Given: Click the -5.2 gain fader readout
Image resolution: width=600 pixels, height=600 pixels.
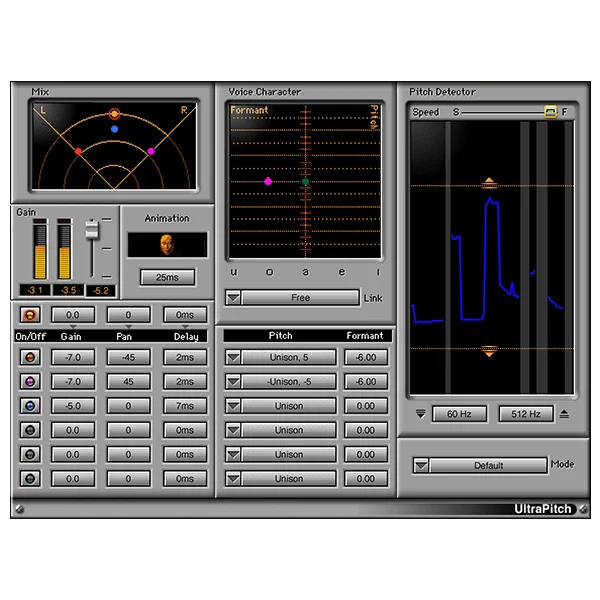Looking at the screenshot, I should point(101,291).
